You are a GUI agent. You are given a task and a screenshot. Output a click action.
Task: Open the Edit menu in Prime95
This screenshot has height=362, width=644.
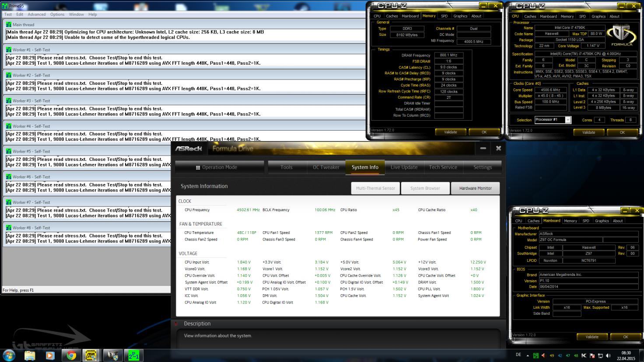tap(20, 14)
